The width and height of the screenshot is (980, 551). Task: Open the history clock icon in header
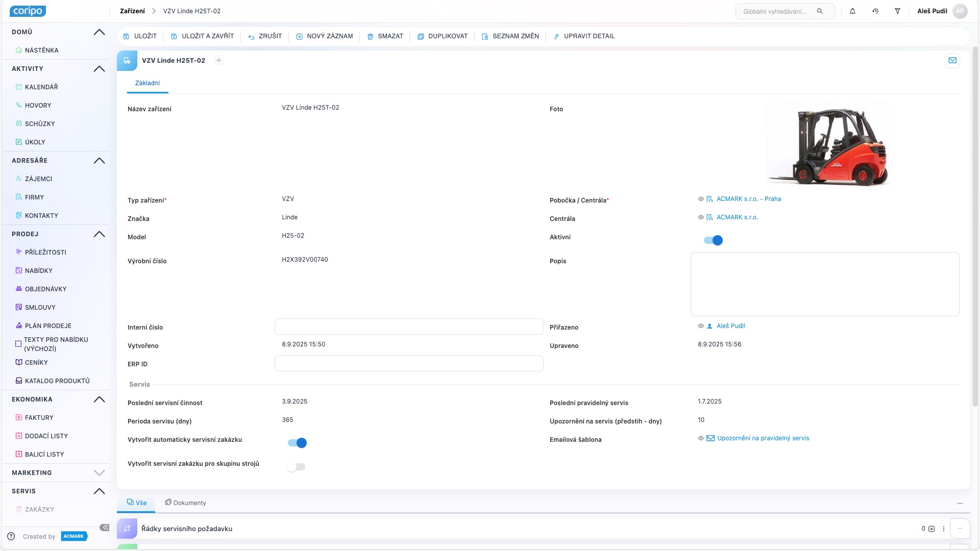coord(875,11)
